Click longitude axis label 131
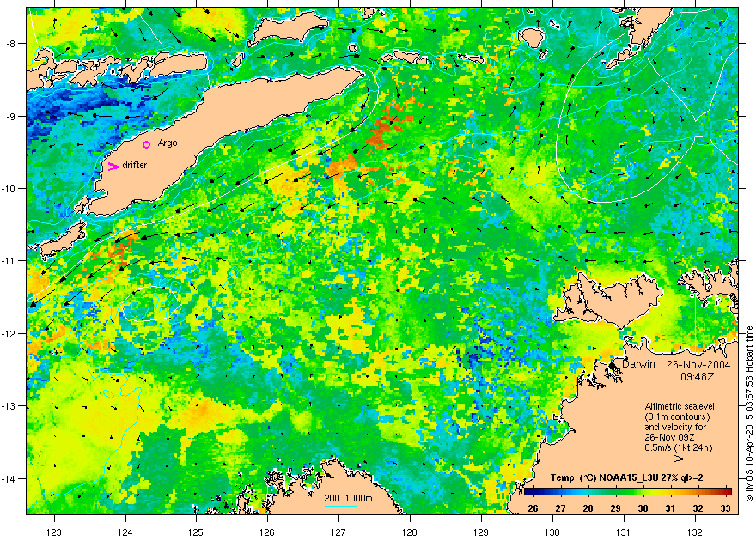The width and height of the screenshot is (756, 541). [624, 532]
